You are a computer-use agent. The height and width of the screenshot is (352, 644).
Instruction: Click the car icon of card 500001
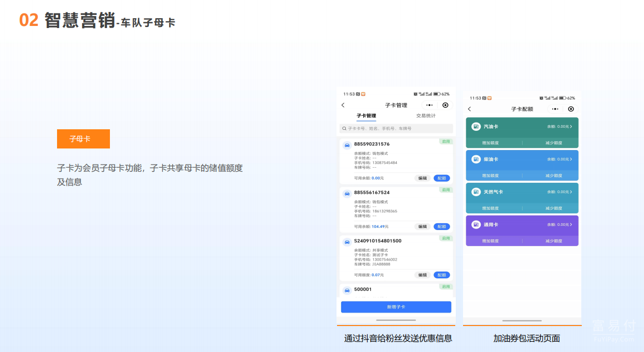(347, 290)
